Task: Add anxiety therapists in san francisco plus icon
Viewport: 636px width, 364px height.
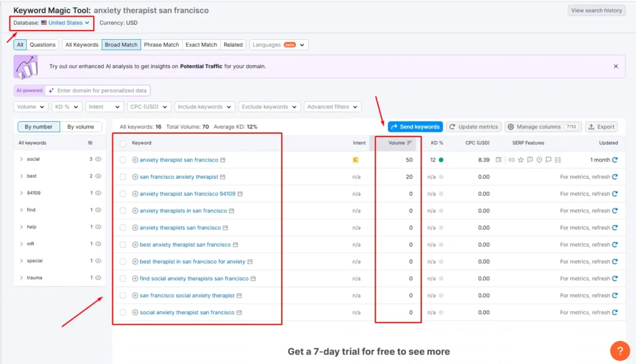Action: point(135,211)
